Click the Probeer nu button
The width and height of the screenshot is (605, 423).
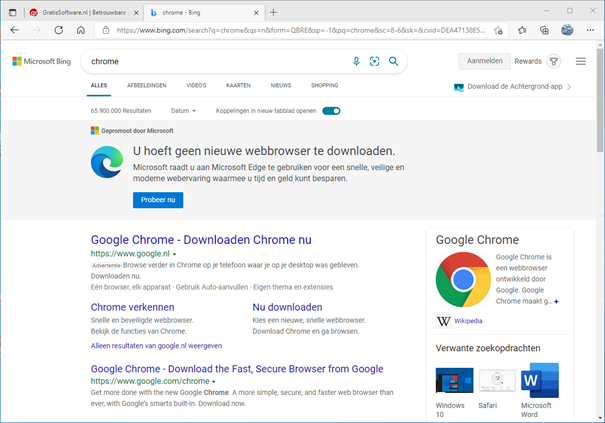point(158,200)
